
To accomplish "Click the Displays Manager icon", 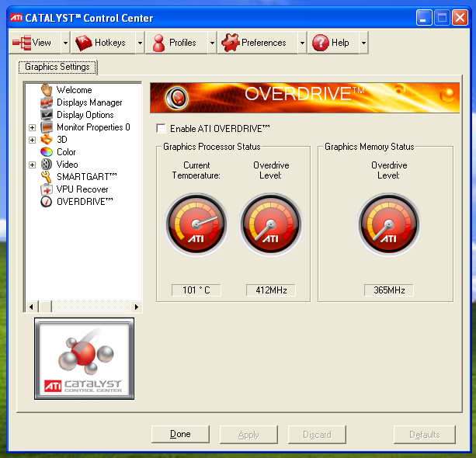I will (x=47, y=102).
